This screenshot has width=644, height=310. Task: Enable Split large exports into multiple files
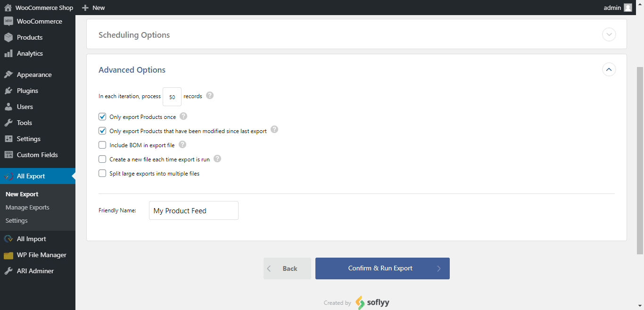point(102,173)
